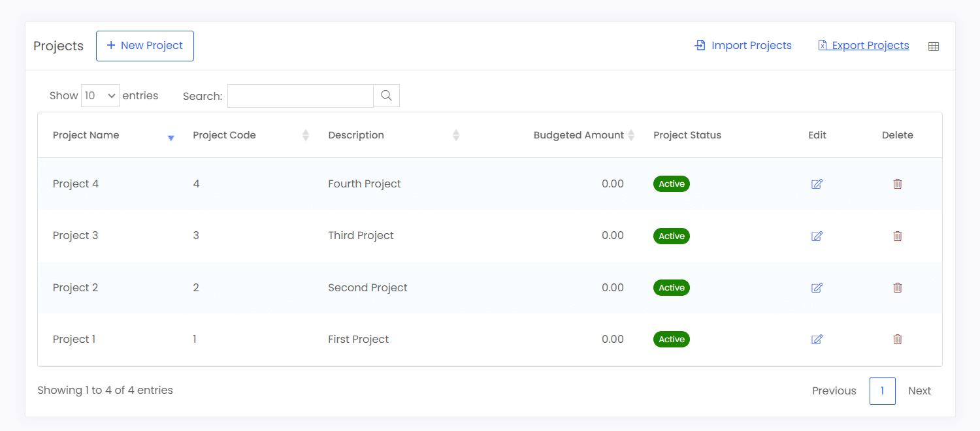Image resolution: width=980 pixels, height=431 pixels.
Task: Open the Show entries count dropdown
Action: pyautogui.click(x=100, y=95)
